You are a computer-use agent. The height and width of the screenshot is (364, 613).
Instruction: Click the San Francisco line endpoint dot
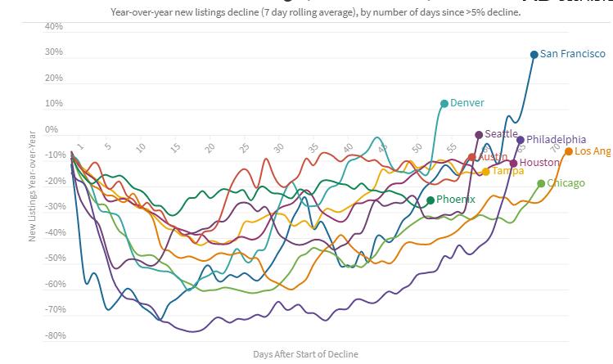(x=534, y=55)
